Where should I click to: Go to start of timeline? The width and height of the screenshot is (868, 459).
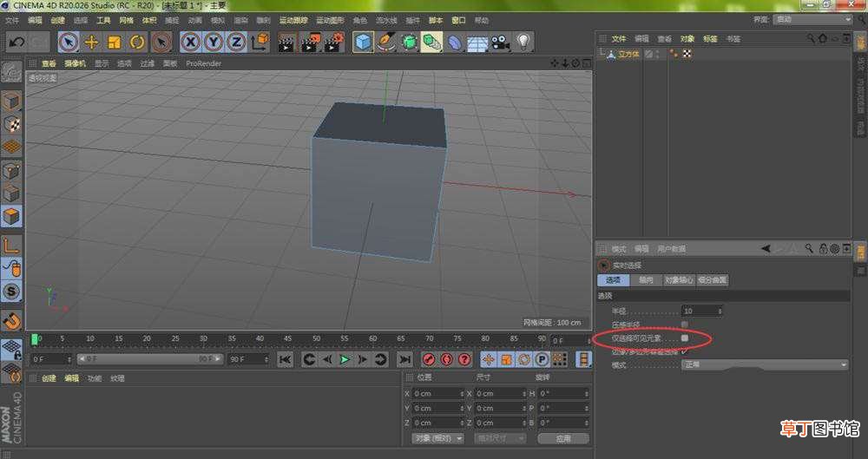(285, 359)
